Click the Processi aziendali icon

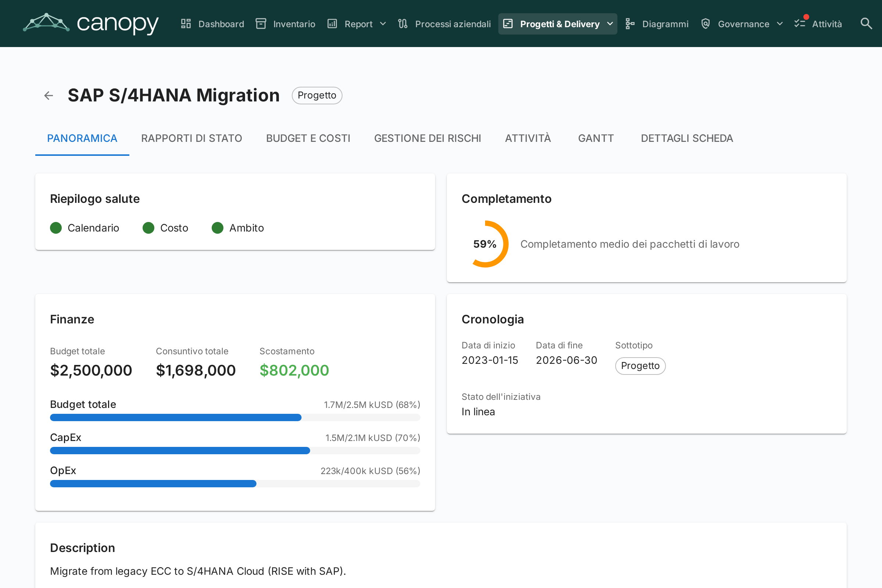click(403, 24)
